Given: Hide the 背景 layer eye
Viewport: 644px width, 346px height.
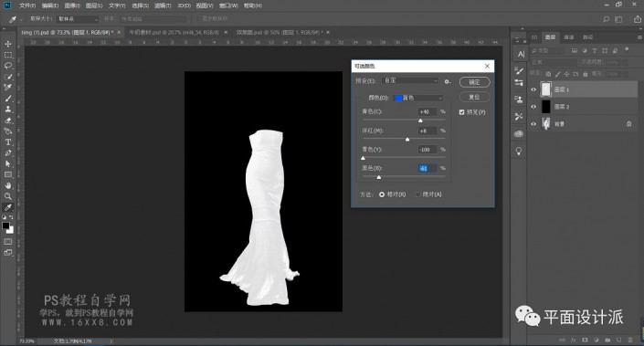Looking at the screenshot, I should [533, 124].
